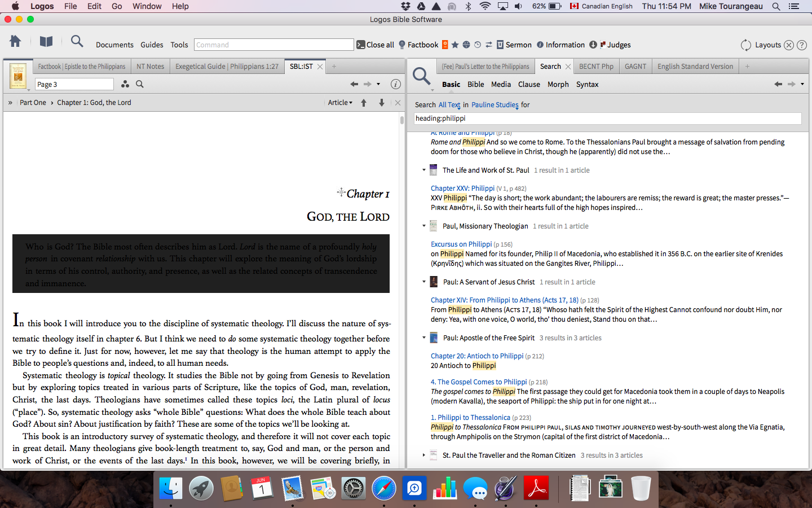Open the main toolbar Search magnifier
This screenshot has width=812, height=508.
(77, 41)
